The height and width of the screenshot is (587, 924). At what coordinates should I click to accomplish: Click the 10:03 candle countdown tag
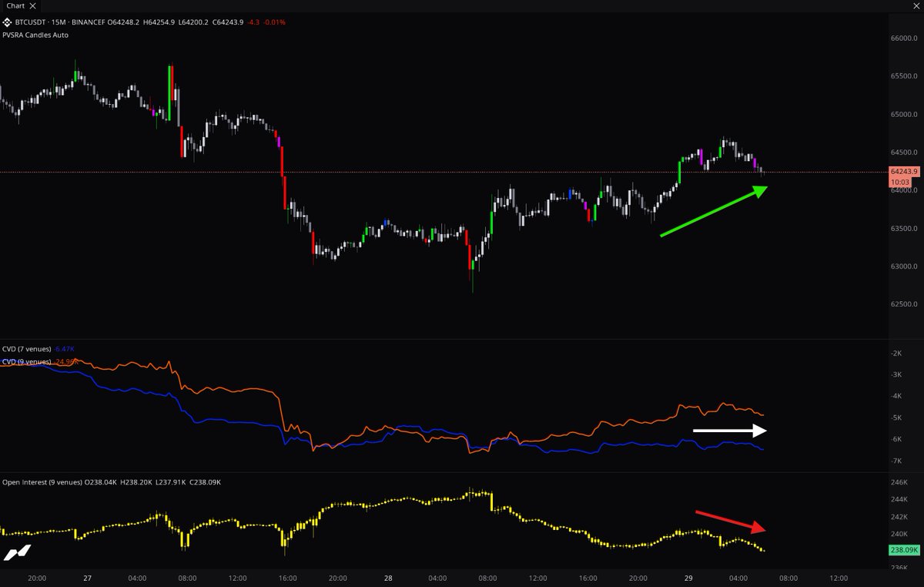(901, 182)
